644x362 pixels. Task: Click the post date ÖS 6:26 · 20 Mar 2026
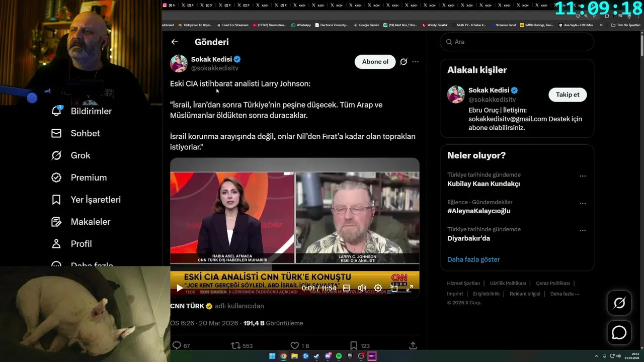coord(204,323)
